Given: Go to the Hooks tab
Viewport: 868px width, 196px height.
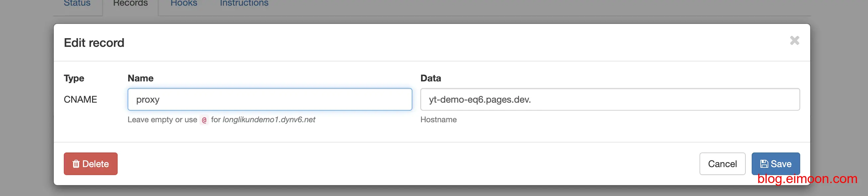Looking at the screenshot, I should (184, 3).
